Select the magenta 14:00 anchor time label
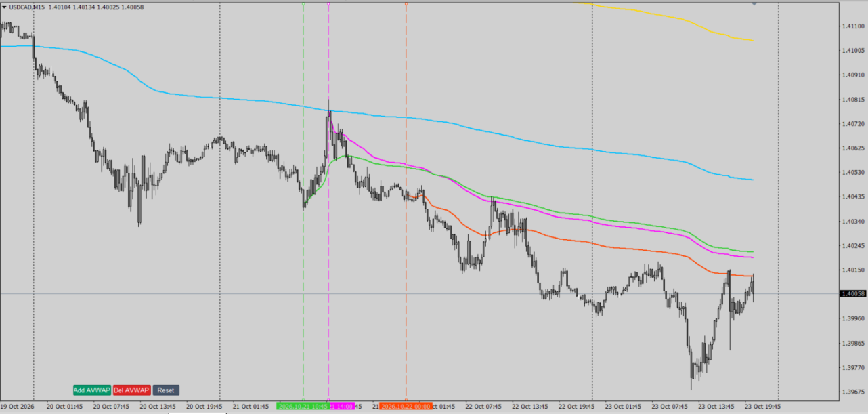Viewport: 868px width, 414px height. coord(341,406)
